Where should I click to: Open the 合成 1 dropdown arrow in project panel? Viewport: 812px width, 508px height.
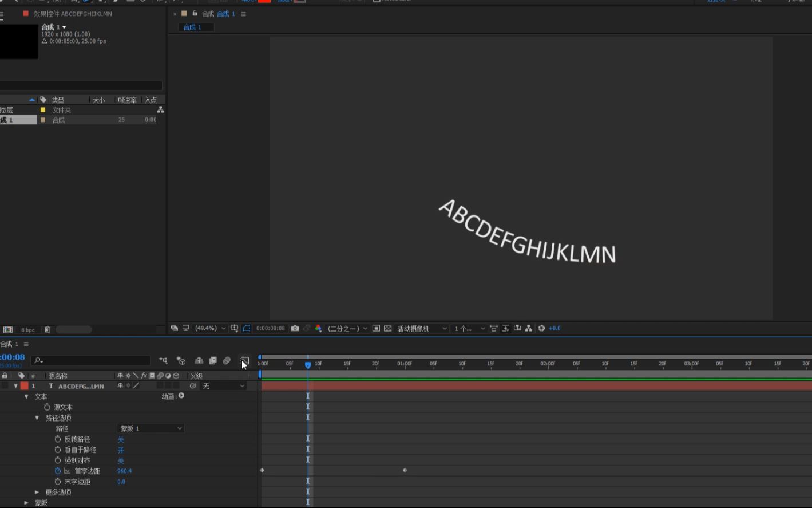pos(64,27)
